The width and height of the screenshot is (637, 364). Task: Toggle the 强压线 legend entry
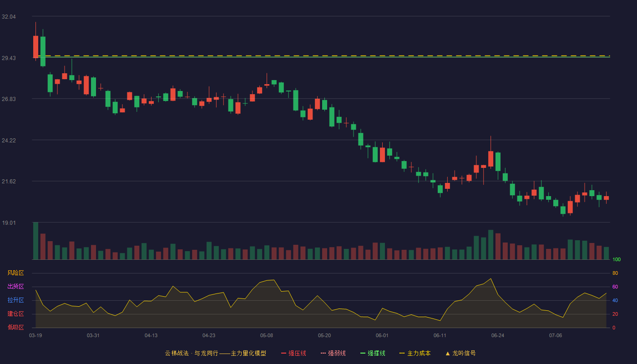tap(293, 353)
